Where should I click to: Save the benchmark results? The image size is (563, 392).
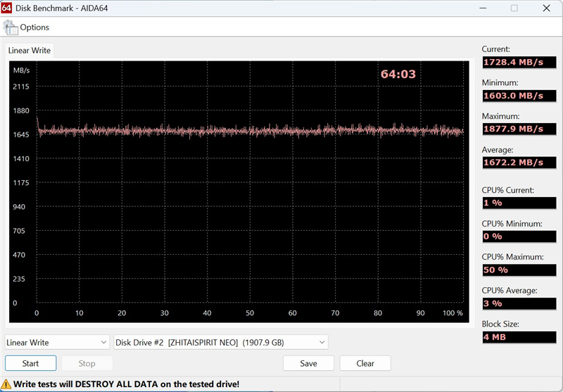pyautogui.click(x=308, y=364)
